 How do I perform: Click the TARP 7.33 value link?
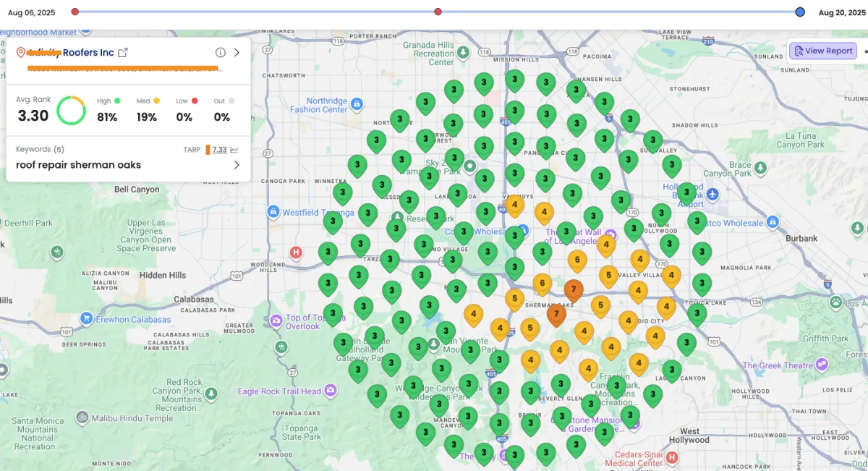[219, 150]
